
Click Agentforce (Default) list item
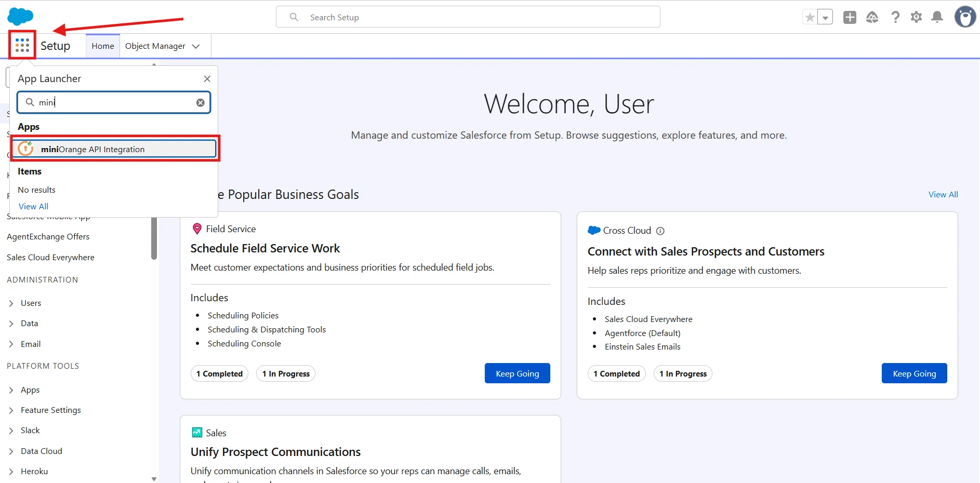[642, 333]
